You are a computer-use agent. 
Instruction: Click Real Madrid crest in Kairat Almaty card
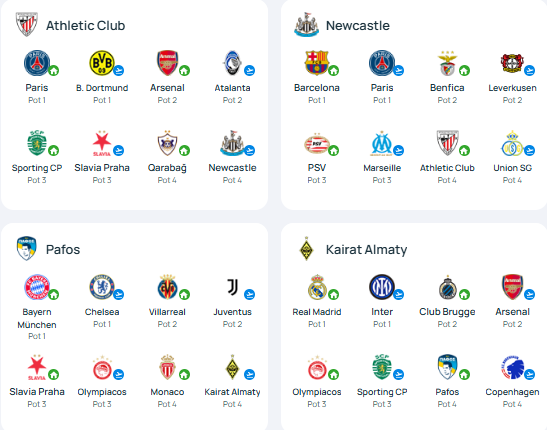[x=317, y=287]
